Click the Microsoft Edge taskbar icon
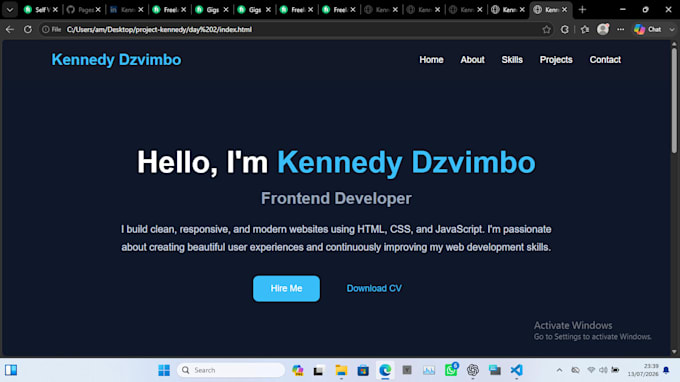This screenshot has height=382, width=680. coord(385,370)
